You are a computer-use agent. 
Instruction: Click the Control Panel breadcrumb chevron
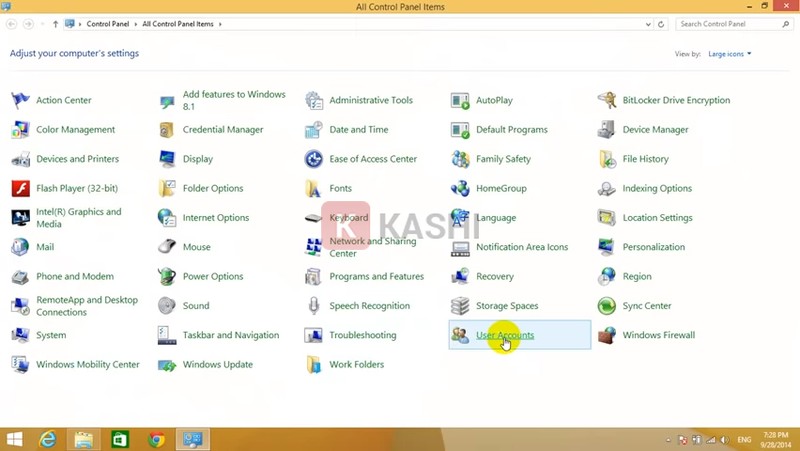click(x=136, y=24)
